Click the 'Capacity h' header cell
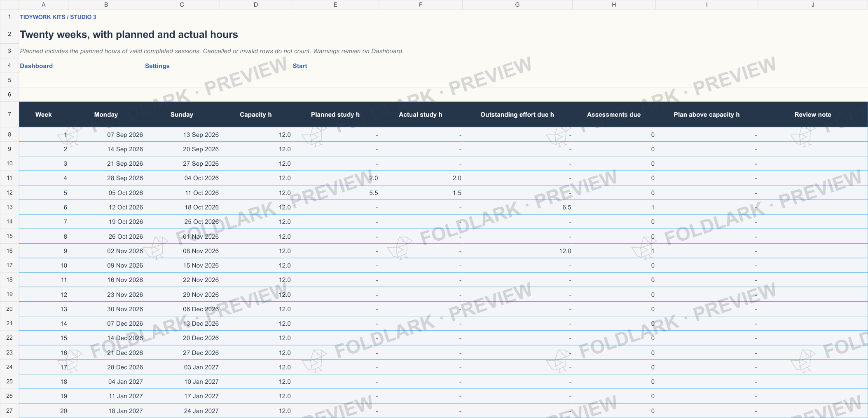 (256, 115)
